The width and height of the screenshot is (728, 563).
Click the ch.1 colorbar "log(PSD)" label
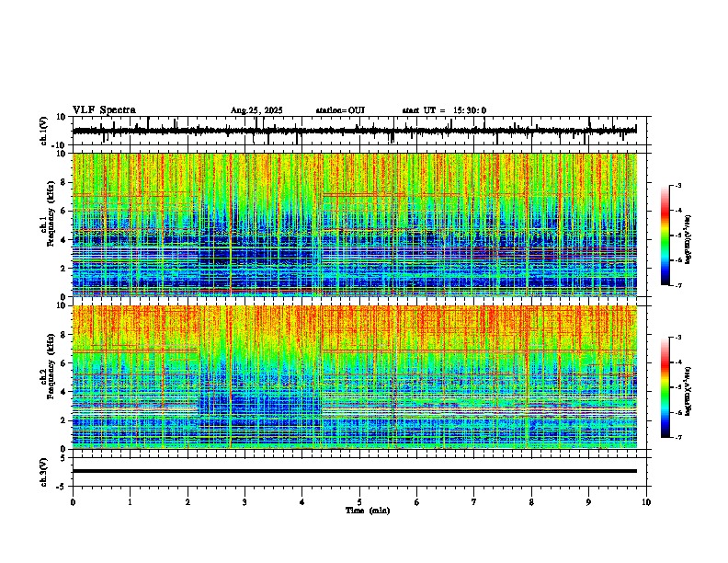pyautogui.click(x=688, y=239)
